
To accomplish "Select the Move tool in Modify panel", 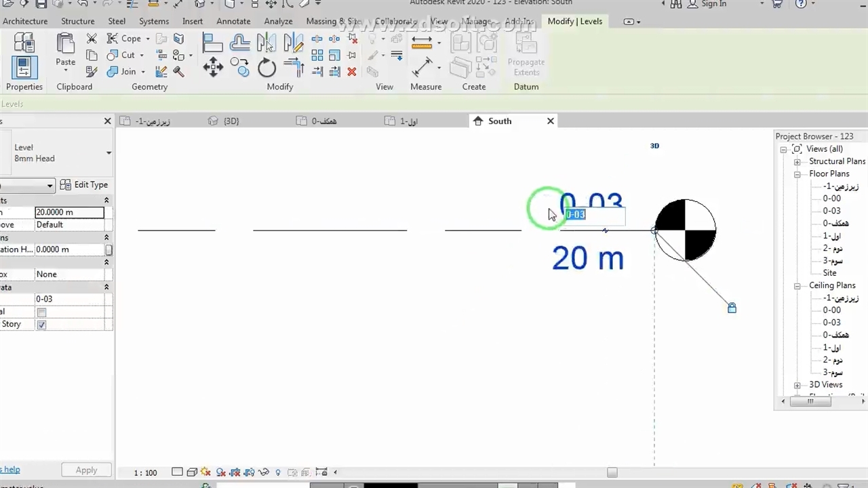I will pyautogui.click(x=213, y=66).
